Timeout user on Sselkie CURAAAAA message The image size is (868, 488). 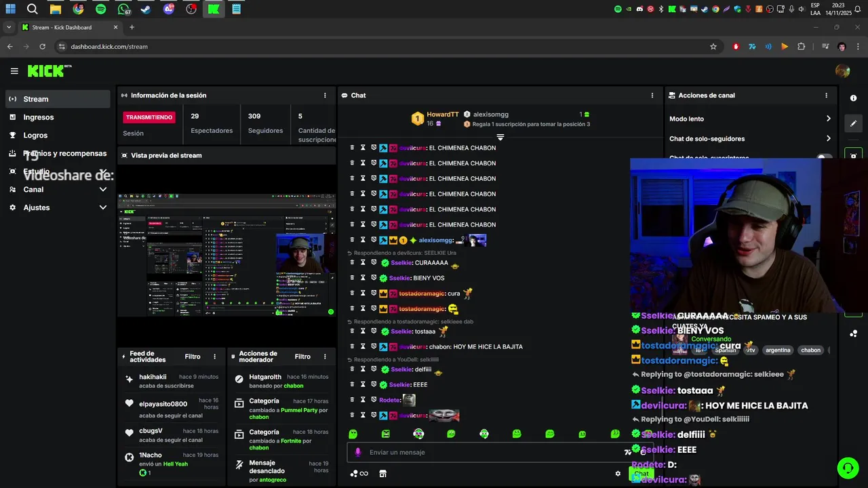pos(363,262)
